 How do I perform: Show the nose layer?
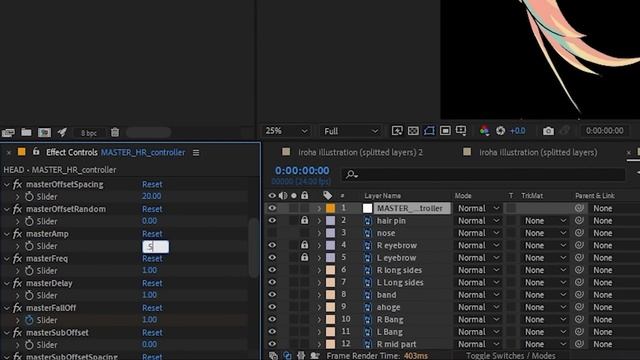click(272, 233)
